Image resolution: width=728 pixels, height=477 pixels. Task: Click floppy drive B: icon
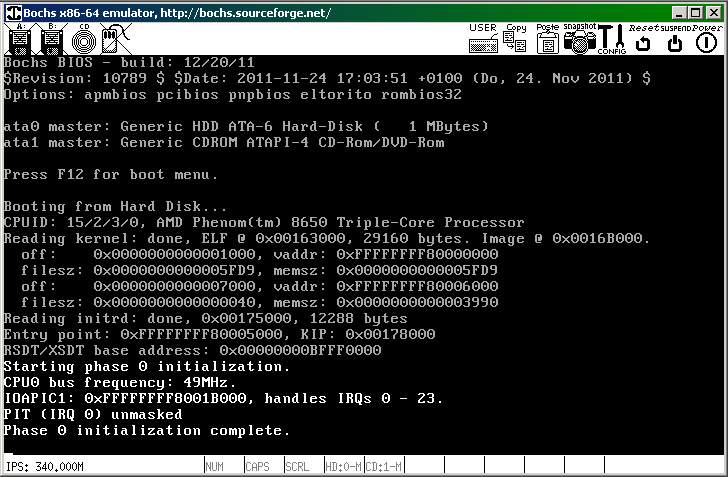(52, 39)
